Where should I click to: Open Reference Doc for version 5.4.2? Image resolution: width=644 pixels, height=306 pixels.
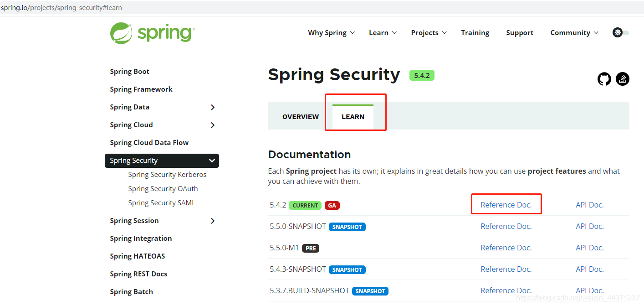506,204
